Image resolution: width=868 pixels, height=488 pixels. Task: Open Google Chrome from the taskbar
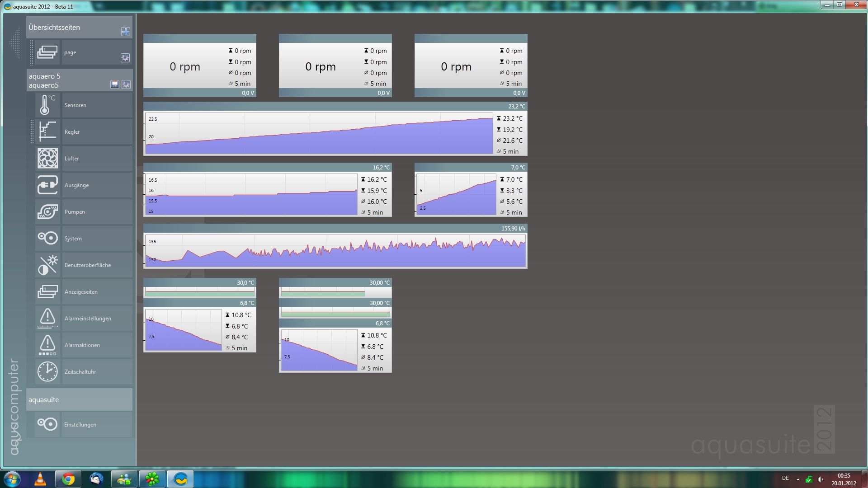tap(68, 479)
